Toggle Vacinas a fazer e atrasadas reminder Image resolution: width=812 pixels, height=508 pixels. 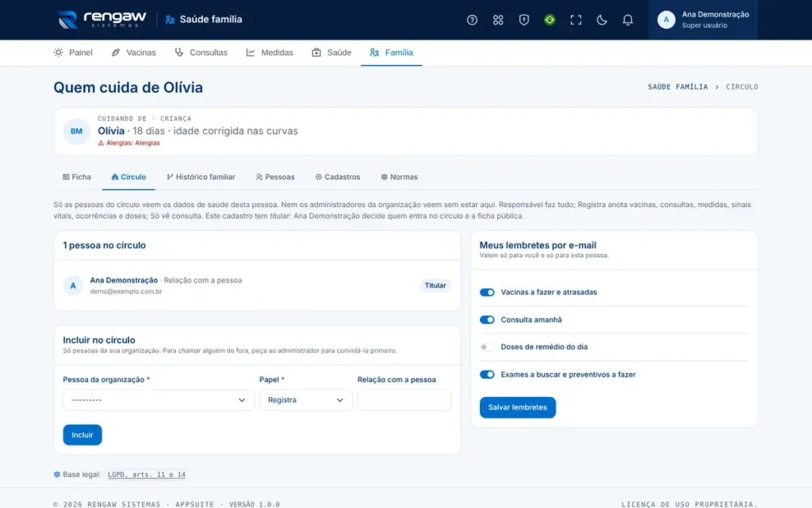click(487, 292)
